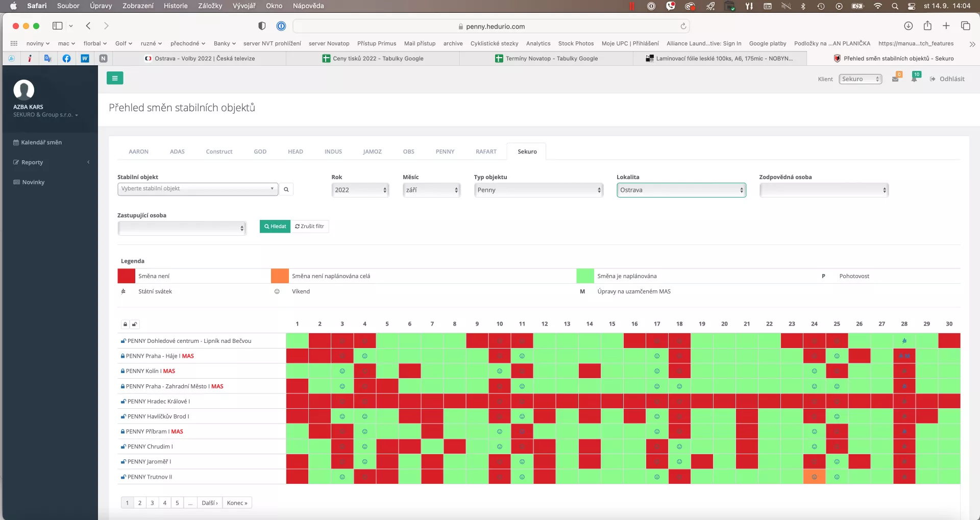Toggle the green hamburger sidebar menu button
Viewport: 980px width, 520px height.
click(115, 78)
